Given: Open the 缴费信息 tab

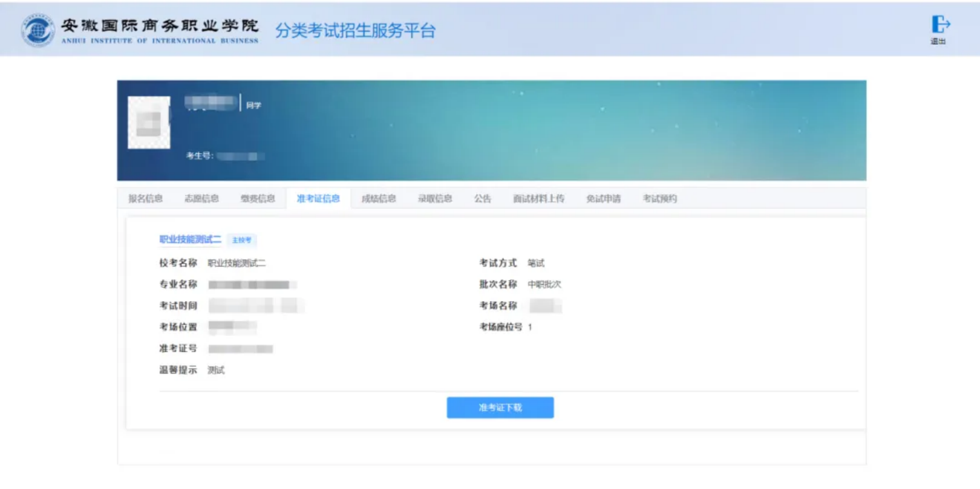Looking at the screenshot, I should (258, 198).
